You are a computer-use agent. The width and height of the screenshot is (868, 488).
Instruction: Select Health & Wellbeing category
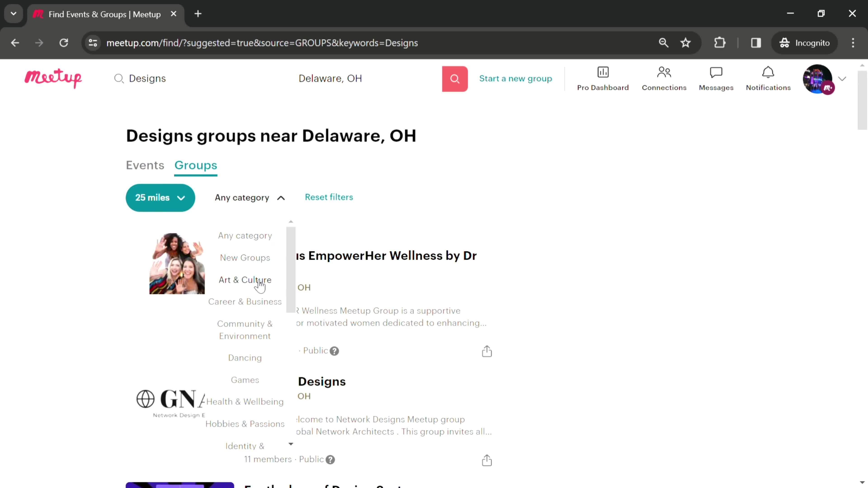click(x=245, y=401)
